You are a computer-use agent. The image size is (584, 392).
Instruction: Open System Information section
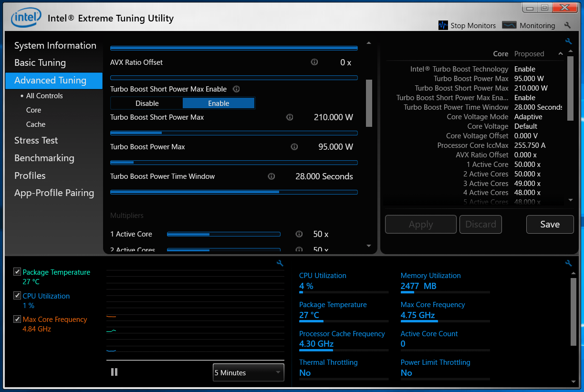click(55, 45)
